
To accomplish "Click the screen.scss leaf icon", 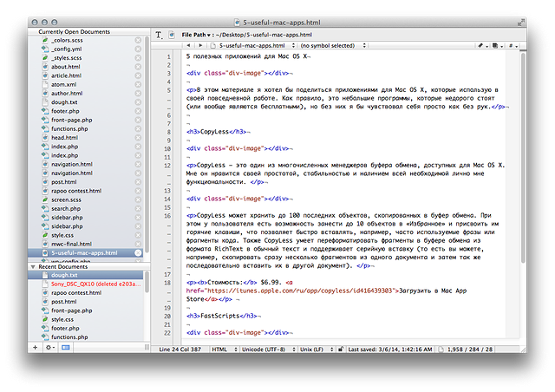I will pyautogui.click(x=45, y=199).
